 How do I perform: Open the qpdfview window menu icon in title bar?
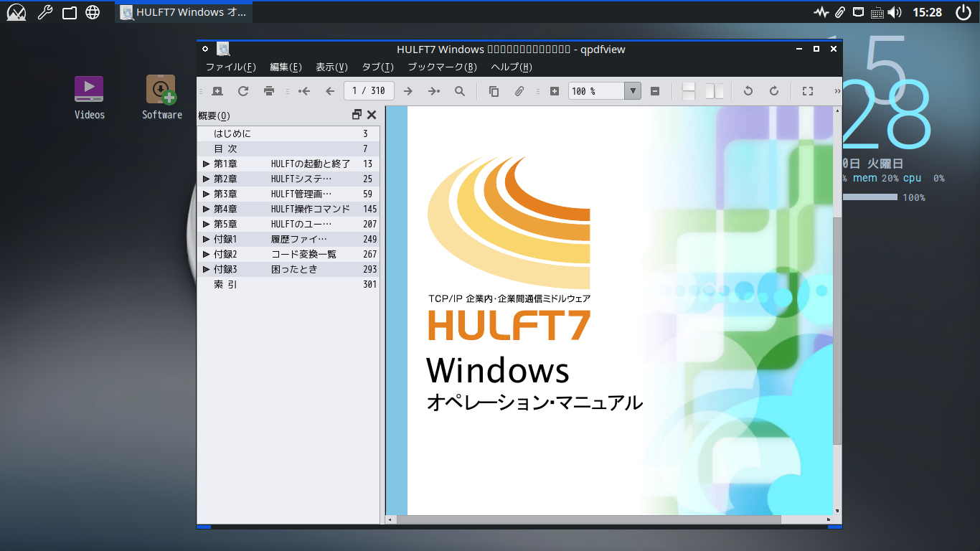pyautogui.click(x=205, y=49)
